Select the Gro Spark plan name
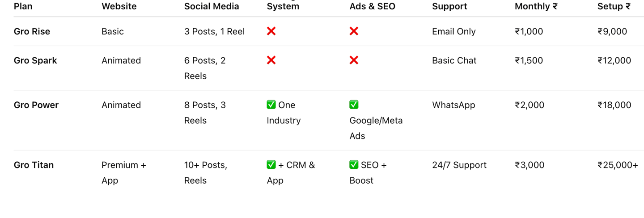The width and height of the screenshot is (644, 218). tap(35, 60)
